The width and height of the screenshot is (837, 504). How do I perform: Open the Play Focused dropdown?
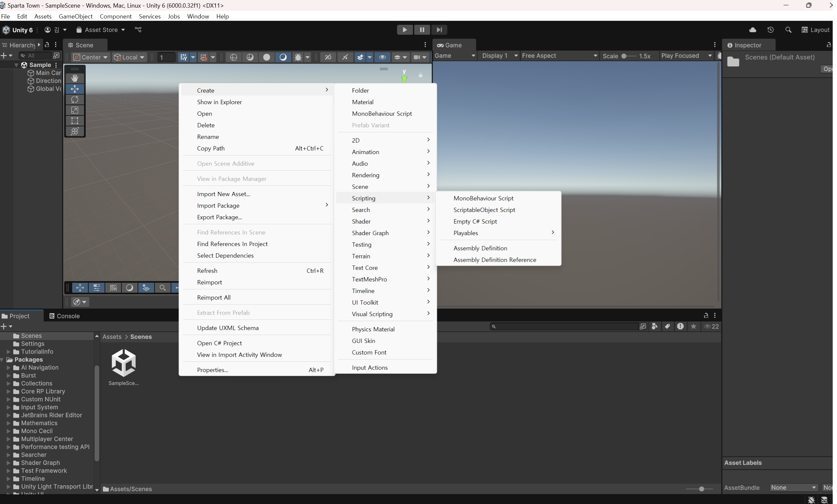pyautogui.click(x=686, y=56)
